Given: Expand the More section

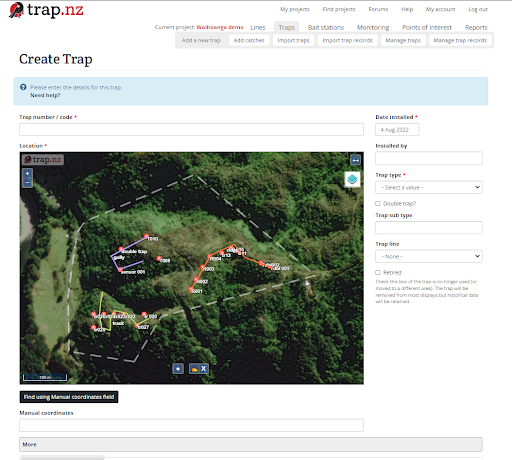Looking at the screenshot, I should (251, 444).
